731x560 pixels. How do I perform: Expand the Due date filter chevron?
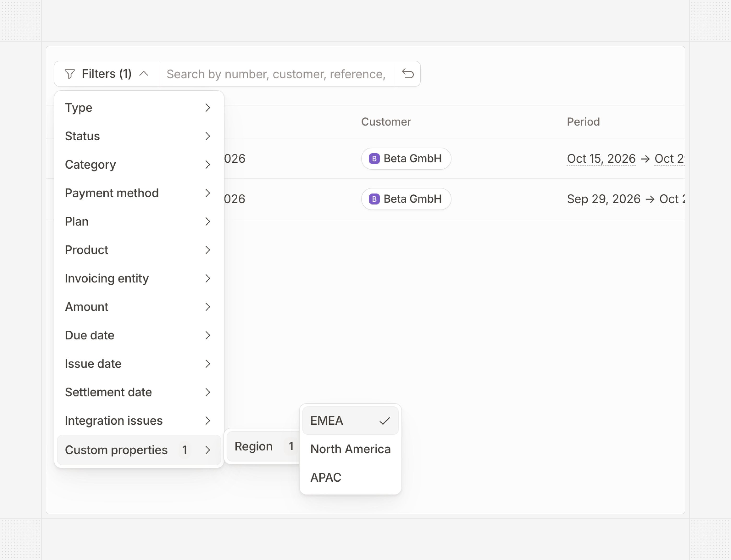(x=208, y=335)
